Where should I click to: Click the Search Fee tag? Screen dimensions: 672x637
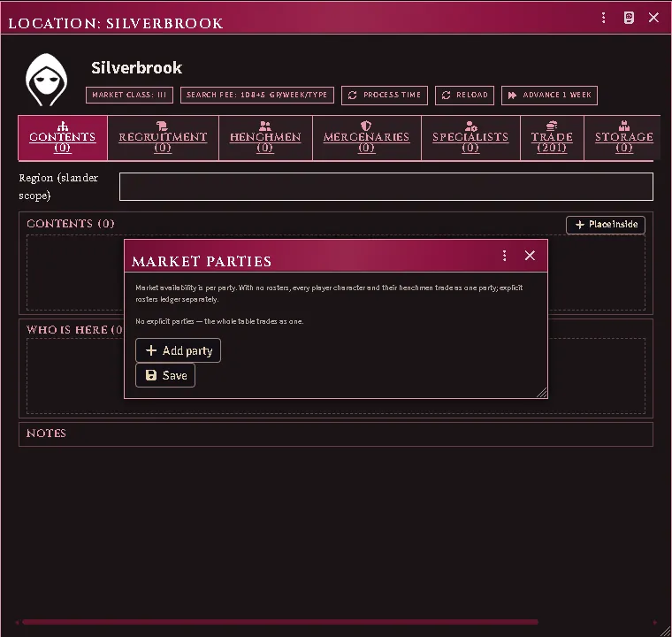[256, 95]
